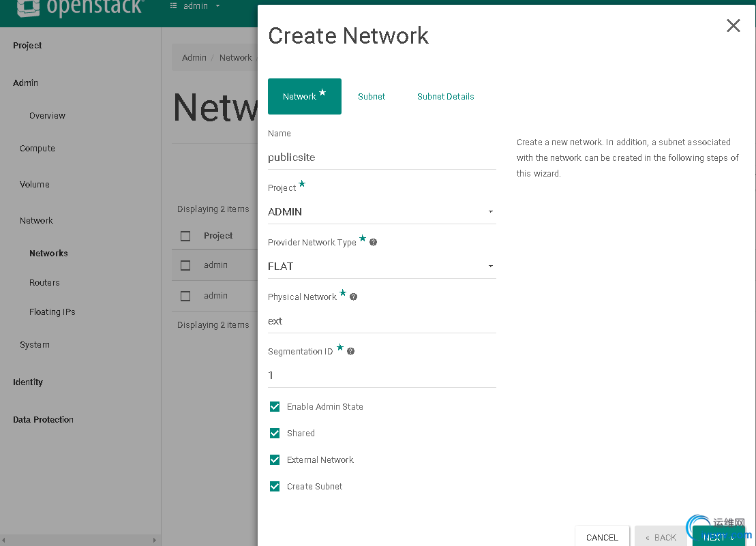The image size is (756, 546).
Task: Click the NEXT button
Action: (719, 537)
